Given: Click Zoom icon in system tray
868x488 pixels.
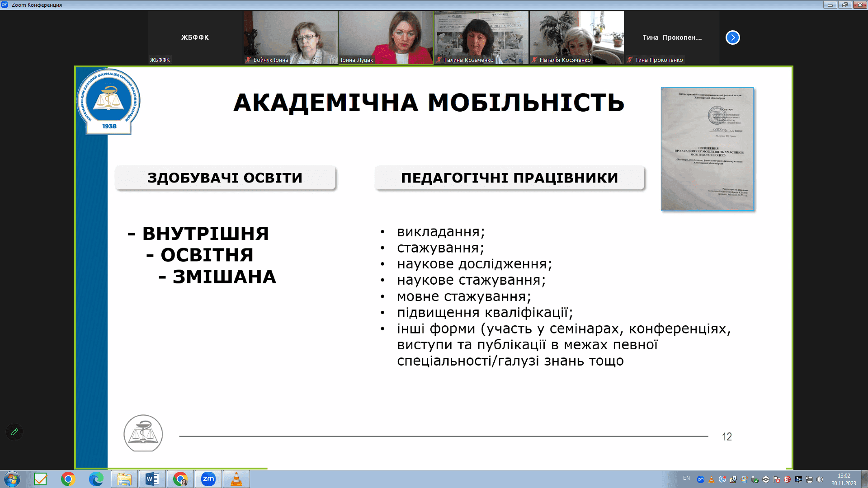Looking at the screenshot, I should click(x=701, y=479).
